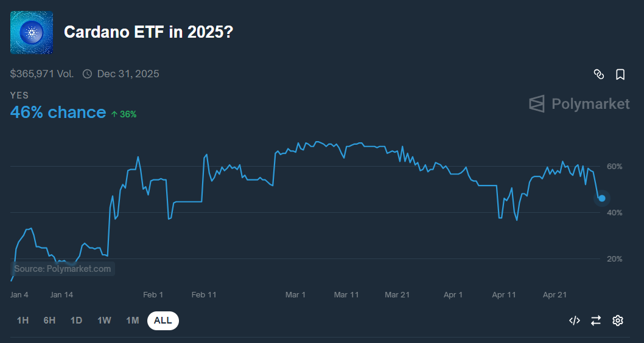Open the embed code icon
The height and width of the screenshot is (343, 644).
click(x=574, y=320)
